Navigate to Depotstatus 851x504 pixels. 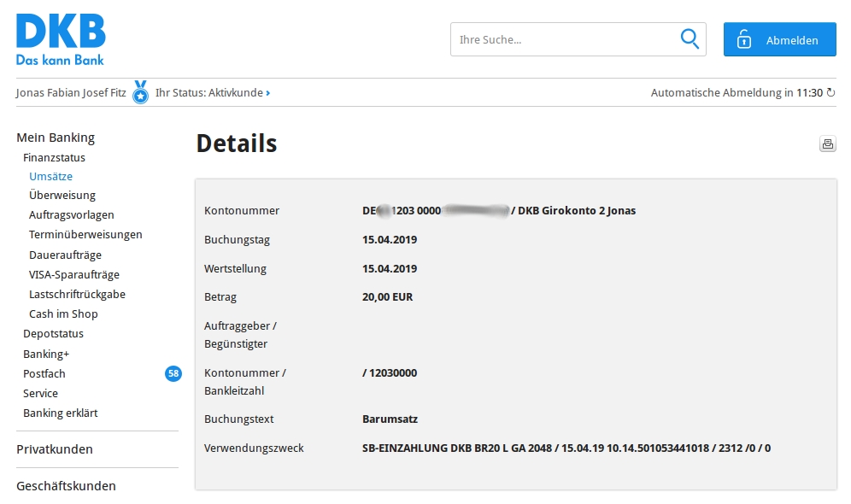coord(53,334)
